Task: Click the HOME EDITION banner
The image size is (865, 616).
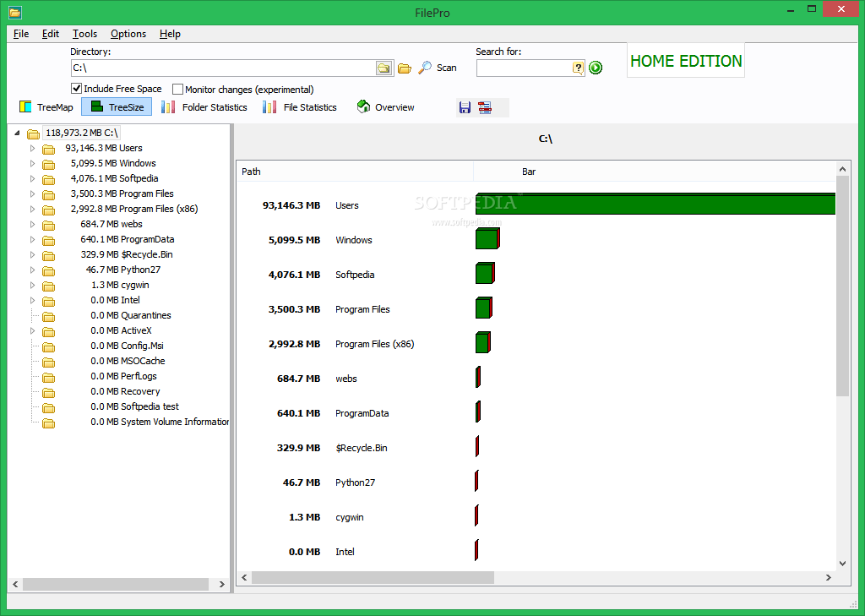Action: tap(686, 61)
